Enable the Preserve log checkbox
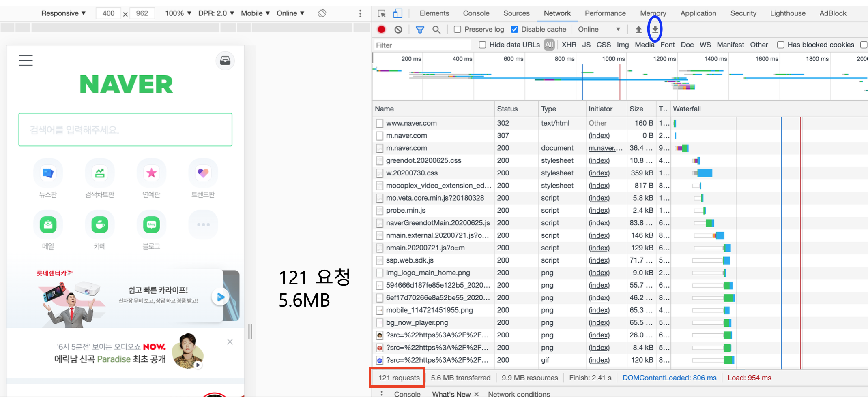The image size is (868, 397). [x=458, y=29]
